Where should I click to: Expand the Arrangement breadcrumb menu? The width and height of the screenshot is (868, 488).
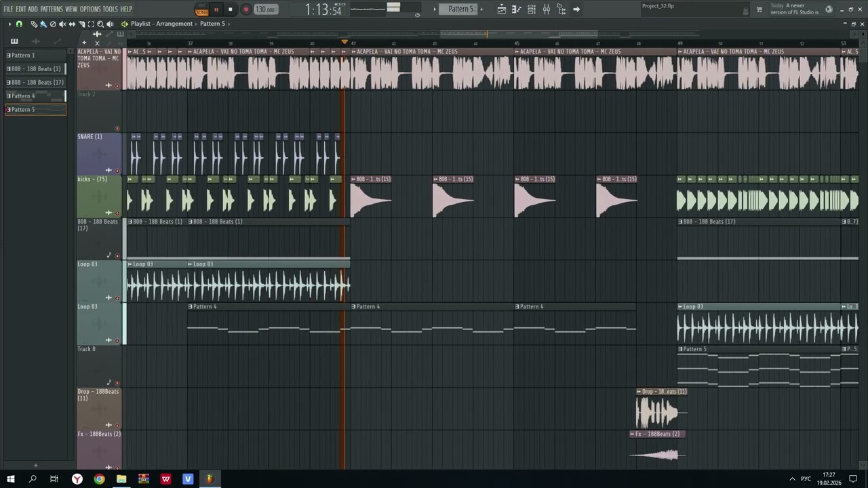tap(196, 24)
